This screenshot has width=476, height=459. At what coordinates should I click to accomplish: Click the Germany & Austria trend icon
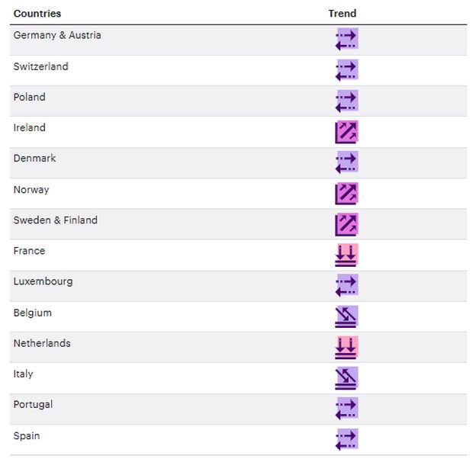(346, 40)
